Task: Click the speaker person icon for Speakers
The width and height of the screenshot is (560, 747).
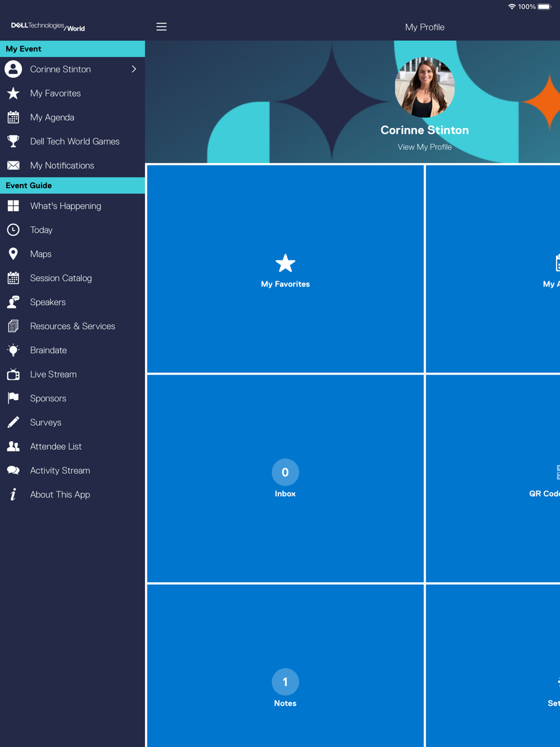Action: pos(13,302)
